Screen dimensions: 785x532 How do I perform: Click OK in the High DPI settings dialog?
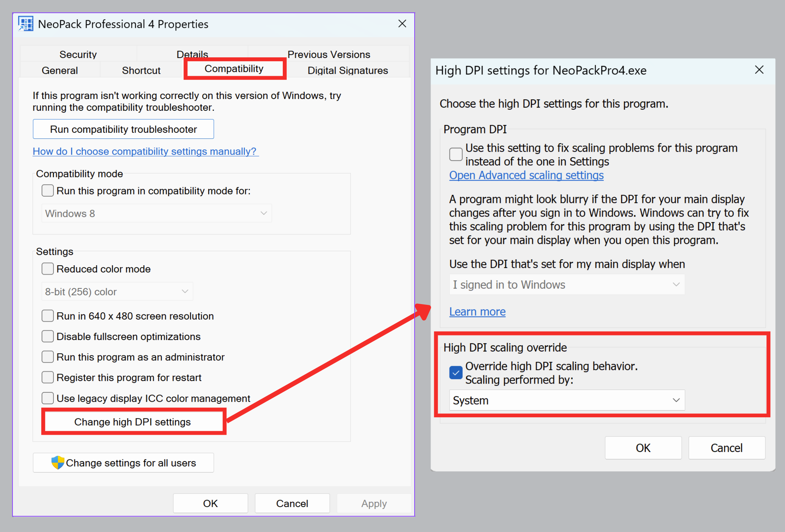coord(643,448)
